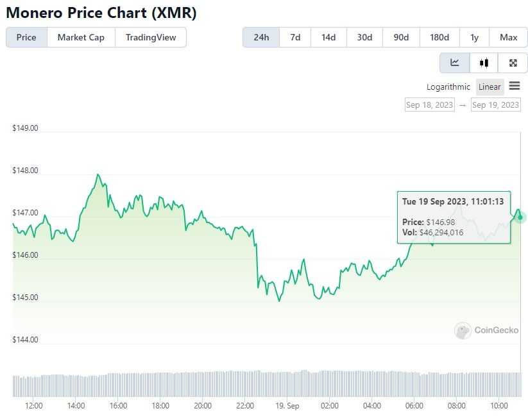Select the Price tab
528x420 pixels.
coord(26,37)
